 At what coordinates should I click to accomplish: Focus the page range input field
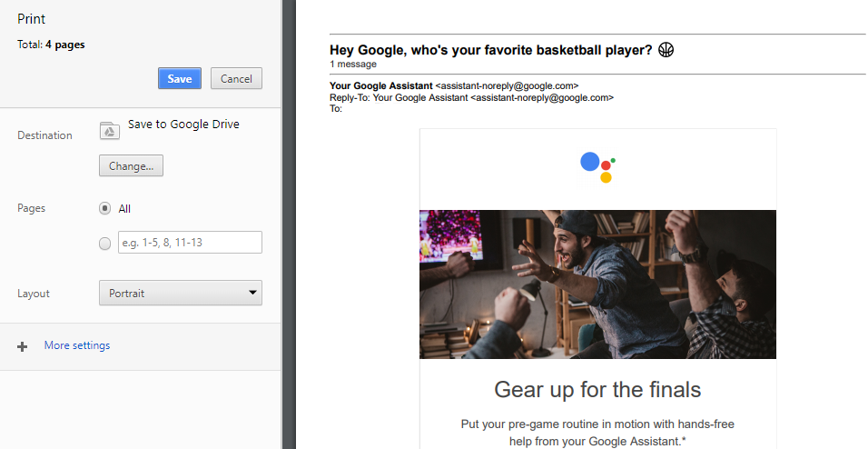pos(190,243)
